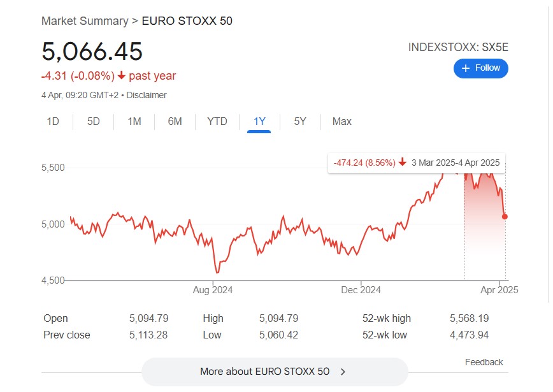Select the 1M range tab
The height and width of the screenshot is (392, 553).
pyautogui.click(x=134, y=121)
